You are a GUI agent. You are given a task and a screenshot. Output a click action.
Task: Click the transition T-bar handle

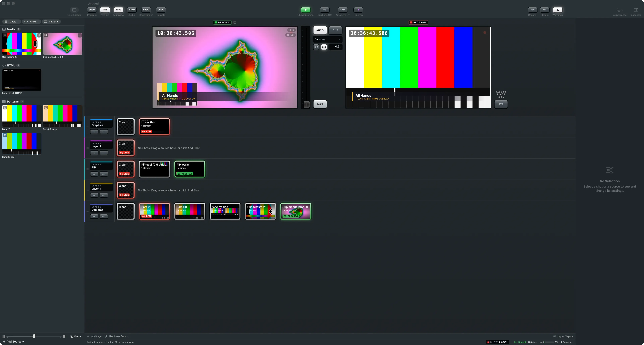click(x=306, y=104)
